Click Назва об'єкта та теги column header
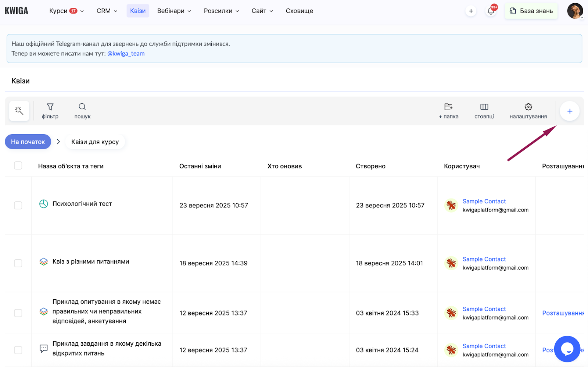The image size is (588, 367). point(71,166)
